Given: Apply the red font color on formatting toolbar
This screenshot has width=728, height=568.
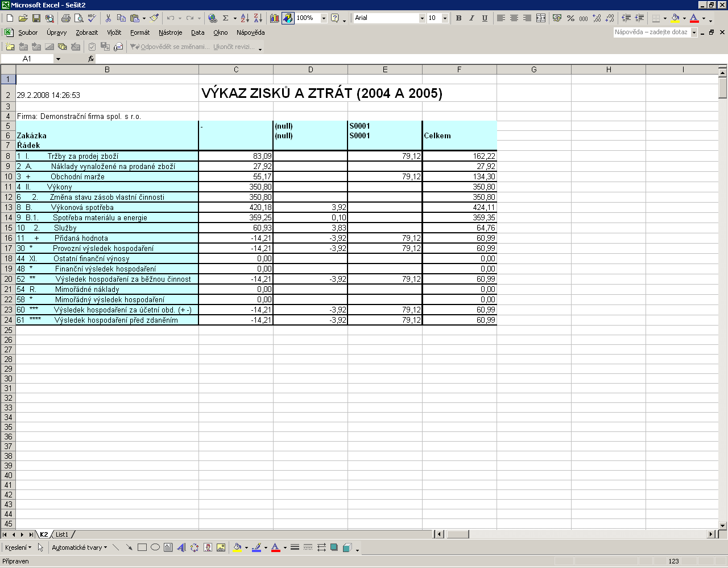Looking at the screenshot, I should (694, 18).
